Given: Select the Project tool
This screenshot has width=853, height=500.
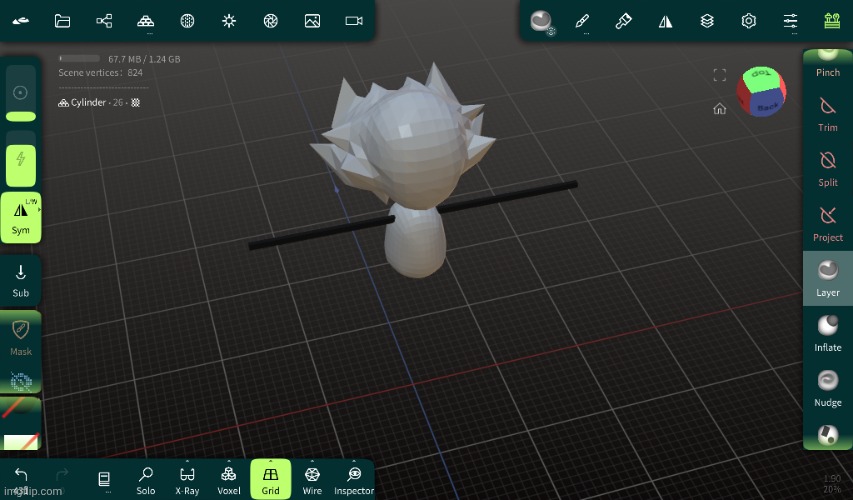Looking at the screenshot, I should tap(827, 225).
